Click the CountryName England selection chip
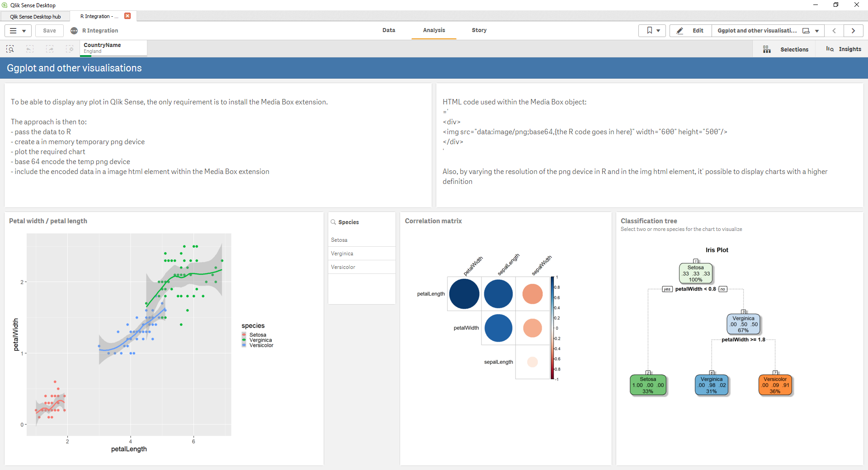868x470 pixels. 112,47
